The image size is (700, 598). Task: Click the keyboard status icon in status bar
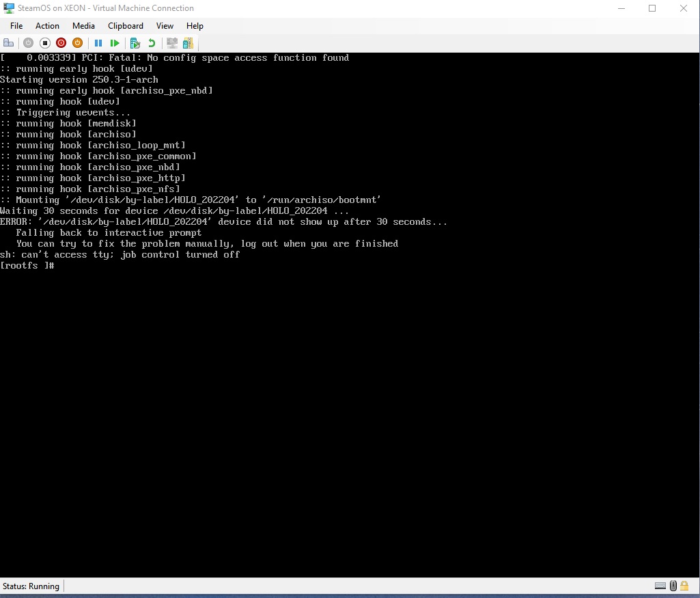[660, 586]
